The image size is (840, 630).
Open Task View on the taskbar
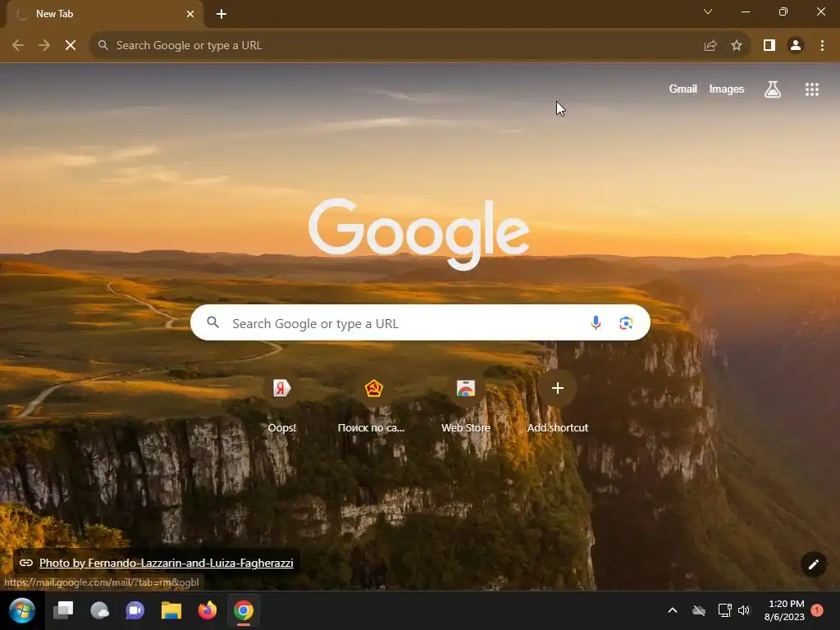click(x=63, y=610)
